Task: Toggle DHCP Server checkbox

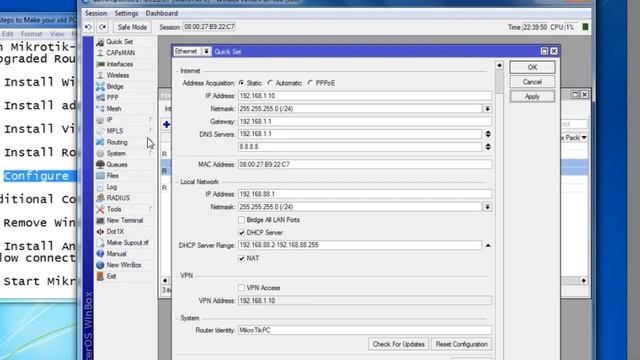Action: [x=242, y=232]
